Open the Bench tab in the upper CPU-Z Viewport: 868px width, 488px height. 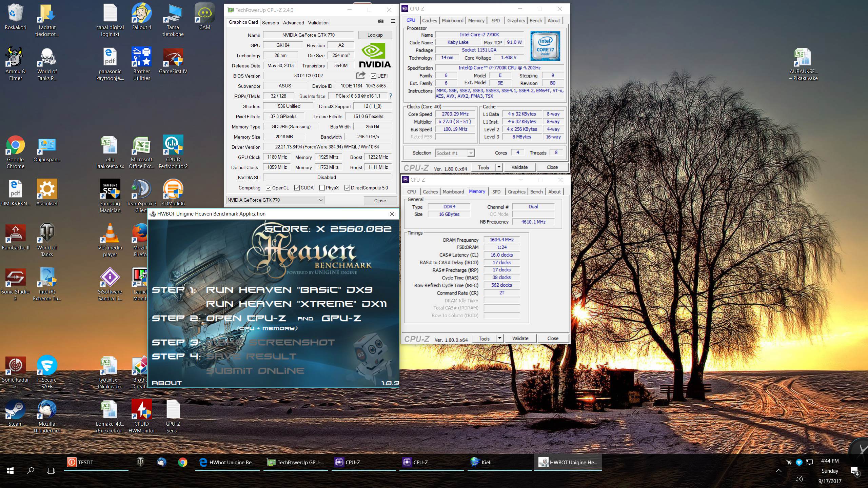536,21
